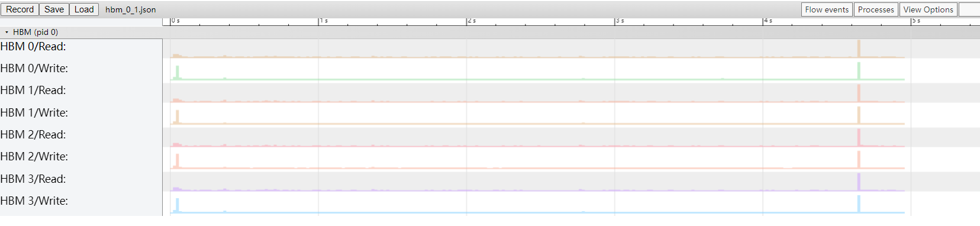
Task: Open the View Options menu
Action: point(928,9)
